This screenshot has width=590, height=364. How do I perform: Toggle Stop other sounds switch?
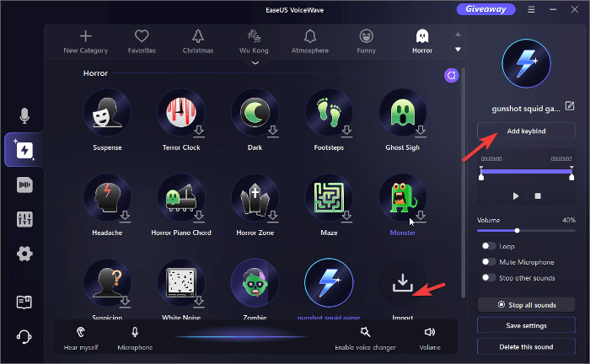click(489, 277)
